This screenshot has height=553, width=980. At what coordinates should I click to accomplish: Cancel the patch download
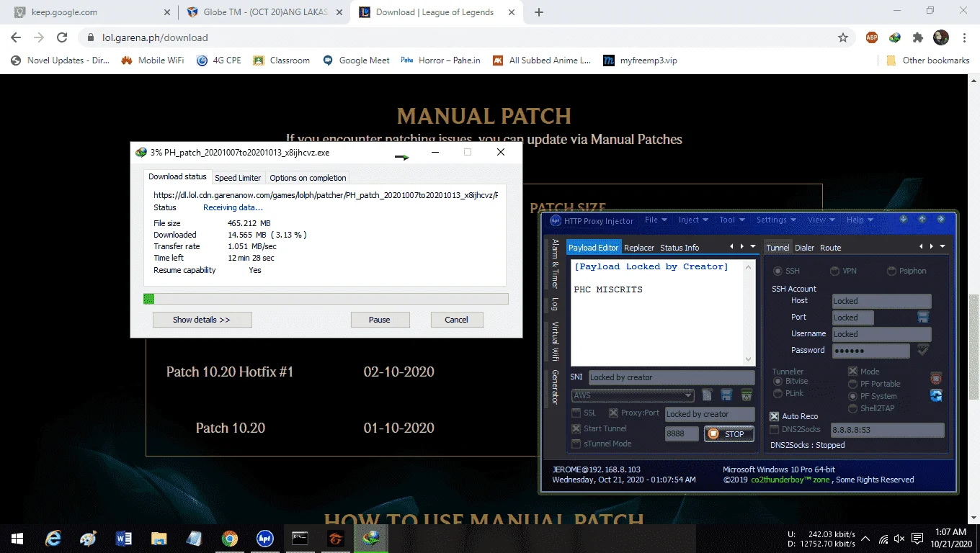[457, 320]
